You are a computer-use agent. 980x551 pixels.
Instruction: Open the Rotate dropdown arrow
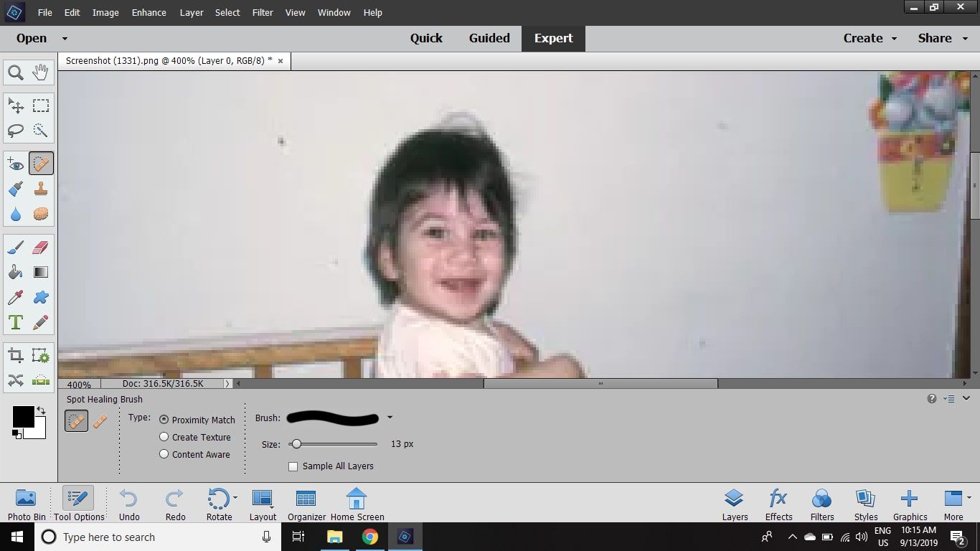[x=235, y=497]
